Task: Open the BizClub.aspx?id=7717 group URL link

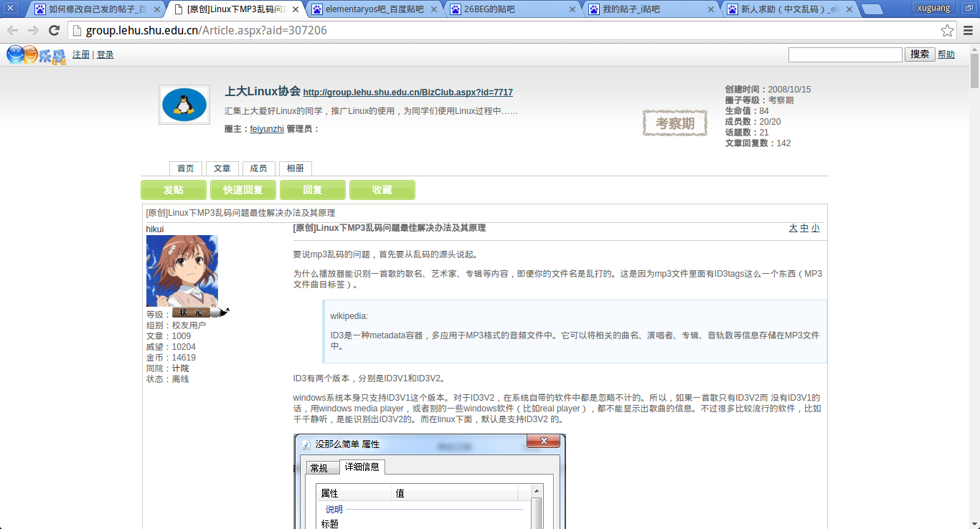Action: [407, 92]
